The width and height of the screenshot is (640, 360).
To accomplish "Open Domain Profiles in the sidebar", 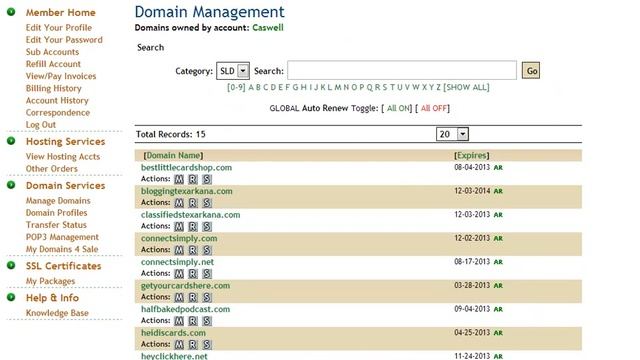I will [56, 213].
